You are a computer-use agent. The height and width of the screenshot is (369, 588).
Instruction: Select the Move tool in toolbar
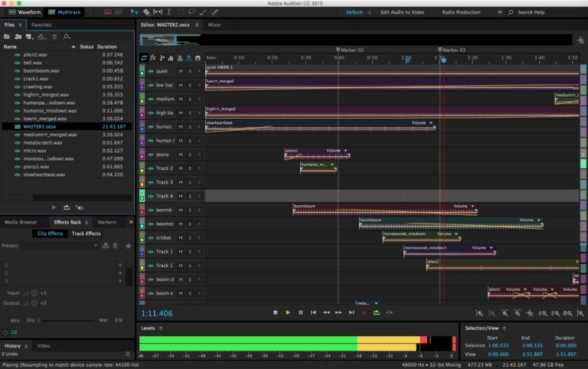[x=134, y=12]
